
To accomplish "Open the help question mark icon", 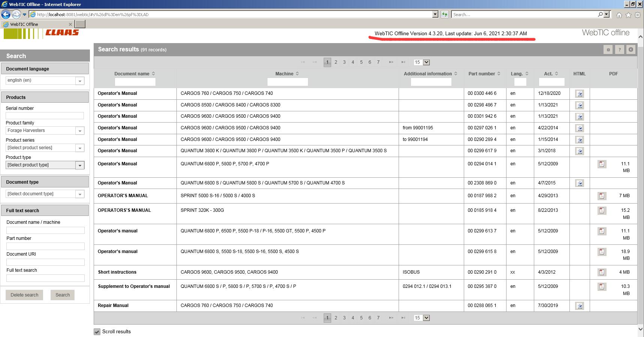I will (x=620, y=49).
